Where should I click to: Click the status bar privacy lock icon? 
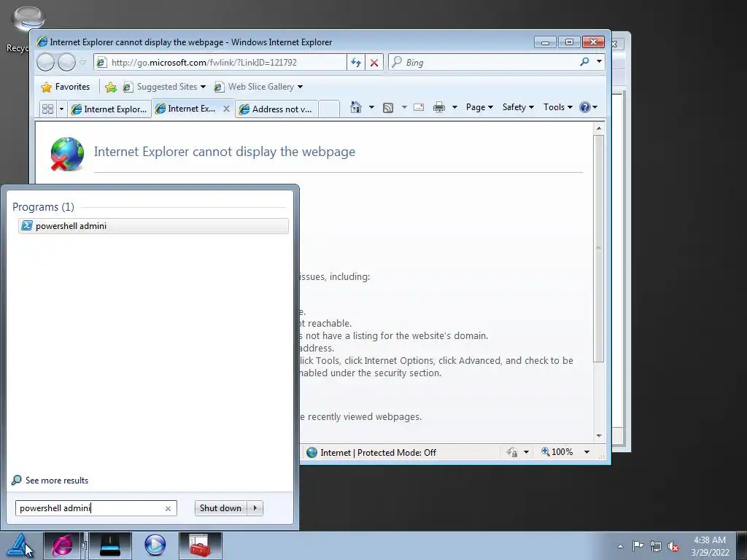point(512,452)
